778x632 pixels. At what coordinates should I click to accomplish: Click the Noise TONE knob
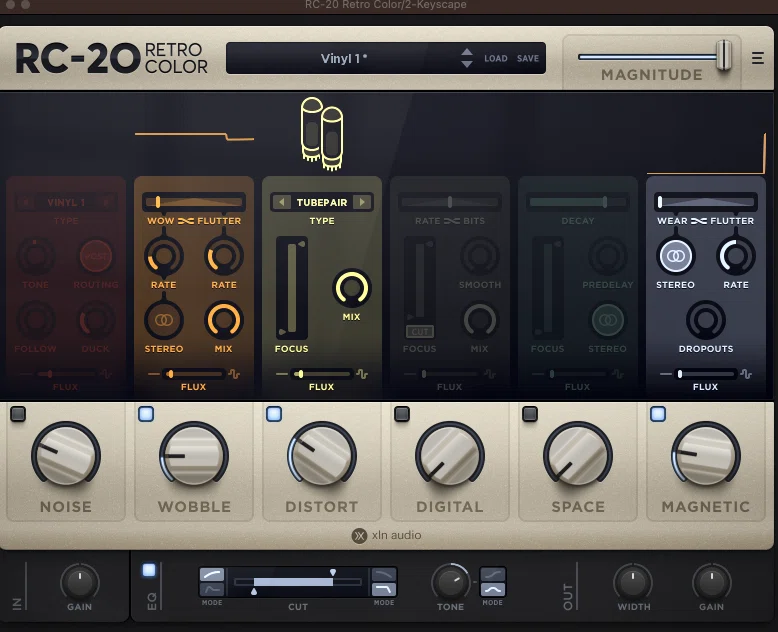(35, 256)
